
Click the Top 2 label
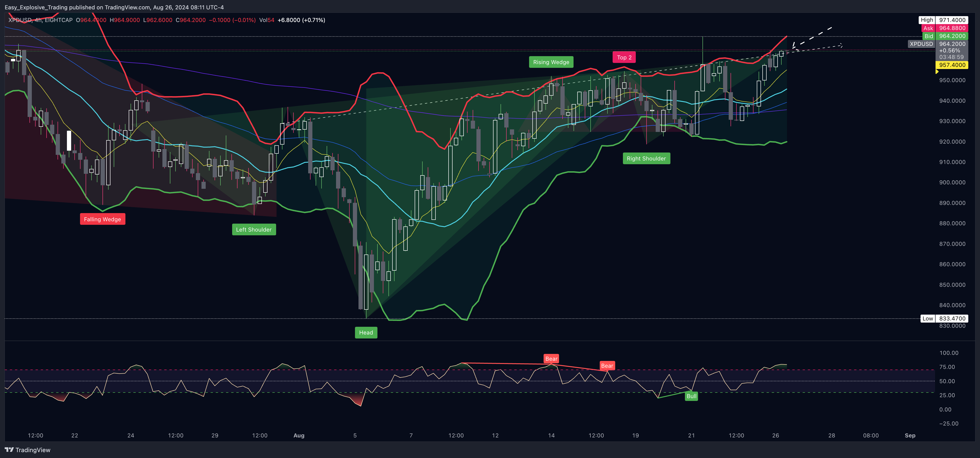[624, 58]
